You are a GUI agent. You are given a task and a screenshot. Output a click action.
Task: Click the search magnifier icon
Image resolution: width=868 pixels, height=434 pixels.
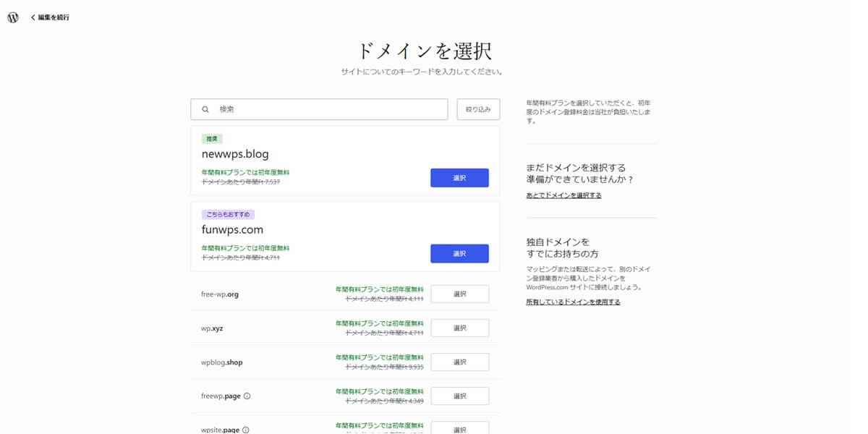205,109
